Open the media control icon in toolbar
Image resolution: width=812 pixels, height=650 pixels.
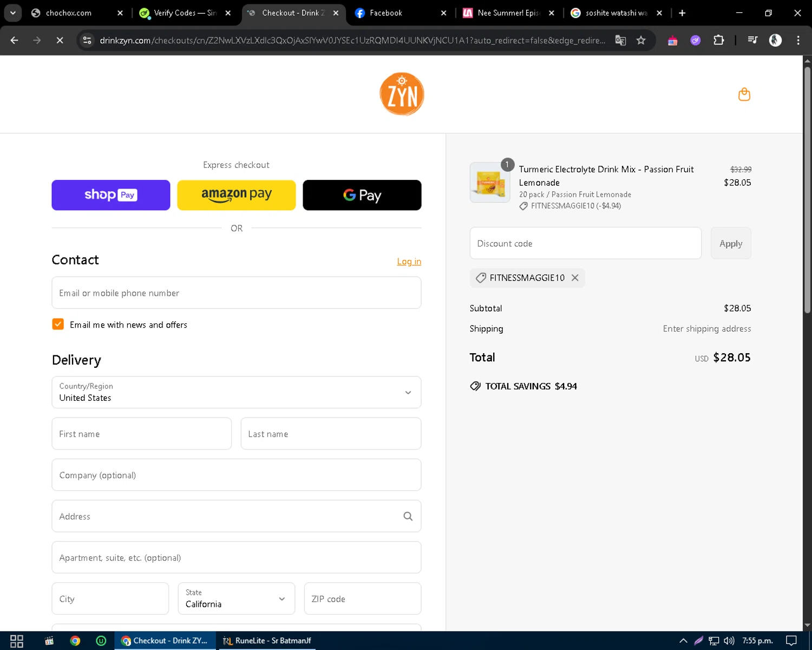[752, 40]
